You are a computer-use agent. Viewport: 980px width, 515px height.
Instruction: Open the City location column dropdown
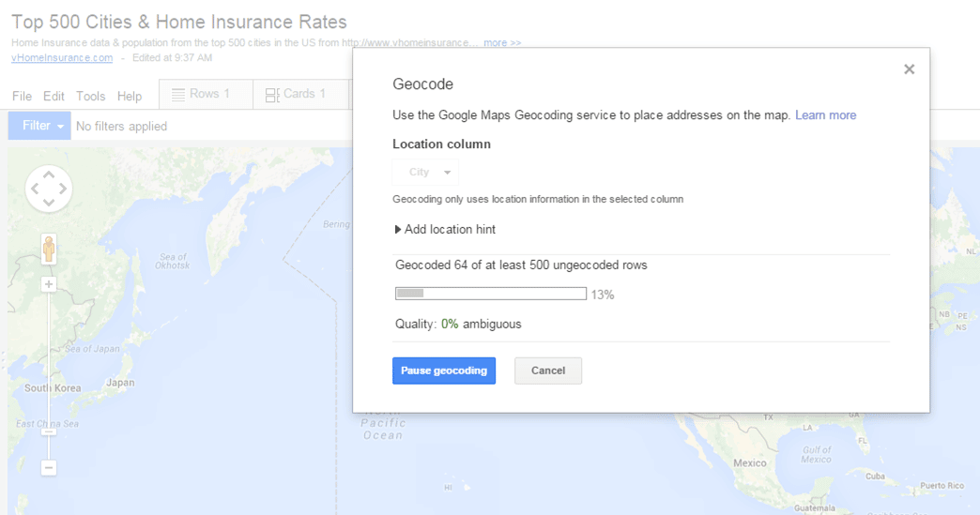click(425, 173)
